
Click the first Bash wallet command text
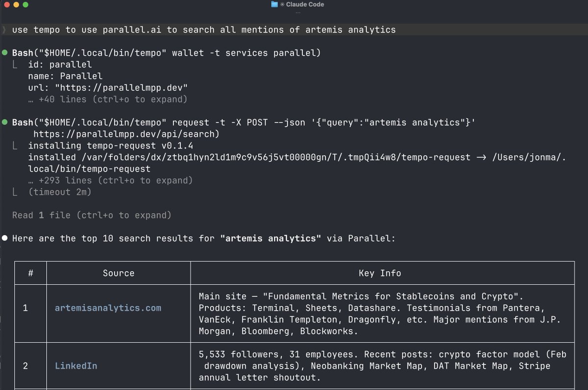166,52
